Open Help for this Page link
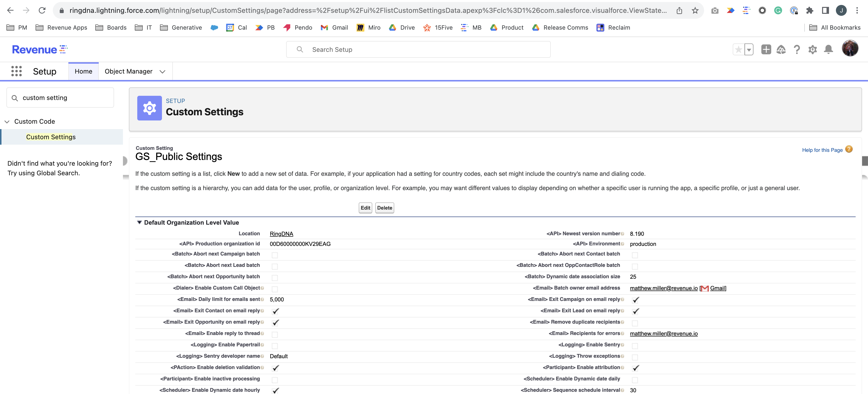This screenshot has width=868, height=394. (x=822, y=150)
